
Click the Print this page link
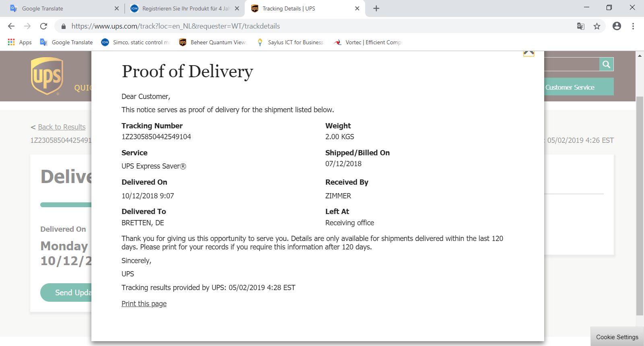144,304
